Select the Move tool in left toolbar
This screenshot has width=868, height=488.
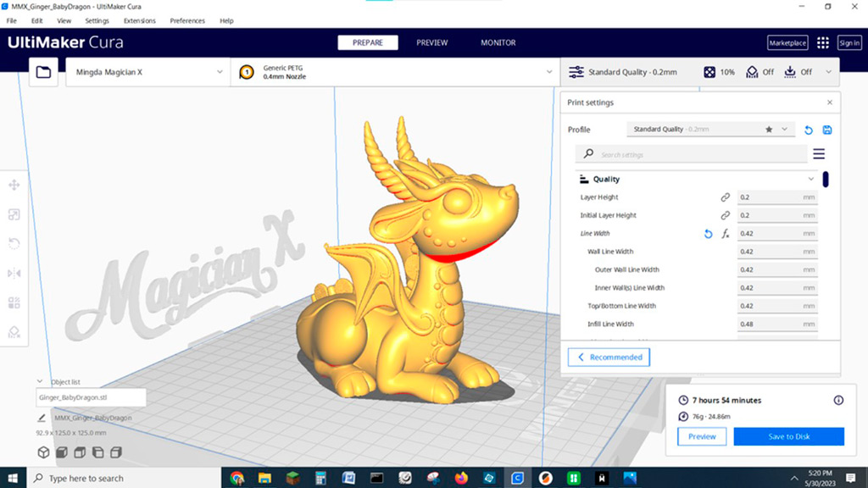pyautogui.click(x=14, y=186)
